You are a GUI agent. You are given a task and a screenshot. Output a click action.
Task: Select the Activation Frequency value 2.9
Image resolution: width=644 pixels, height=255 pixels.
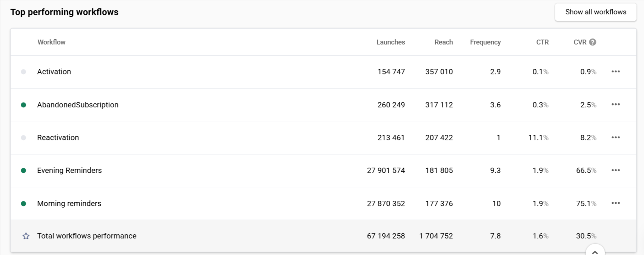495,72
